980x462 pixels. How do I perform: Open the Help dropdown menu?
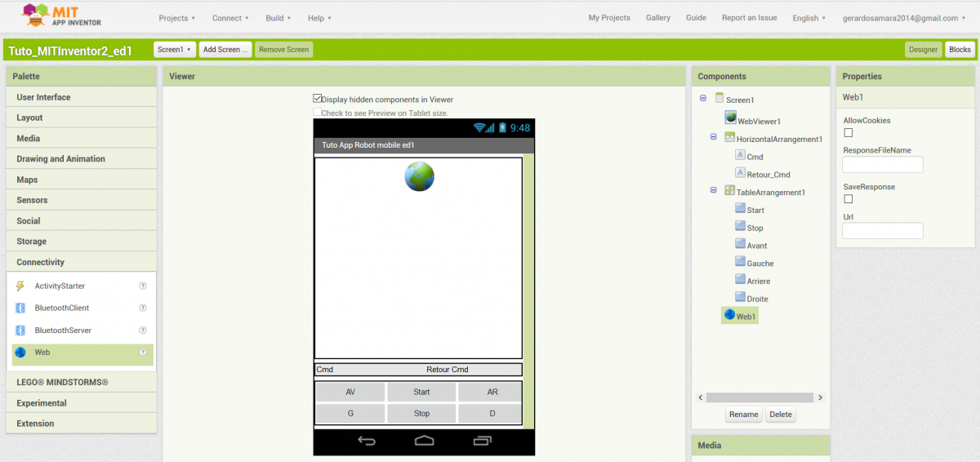(319, 18)
